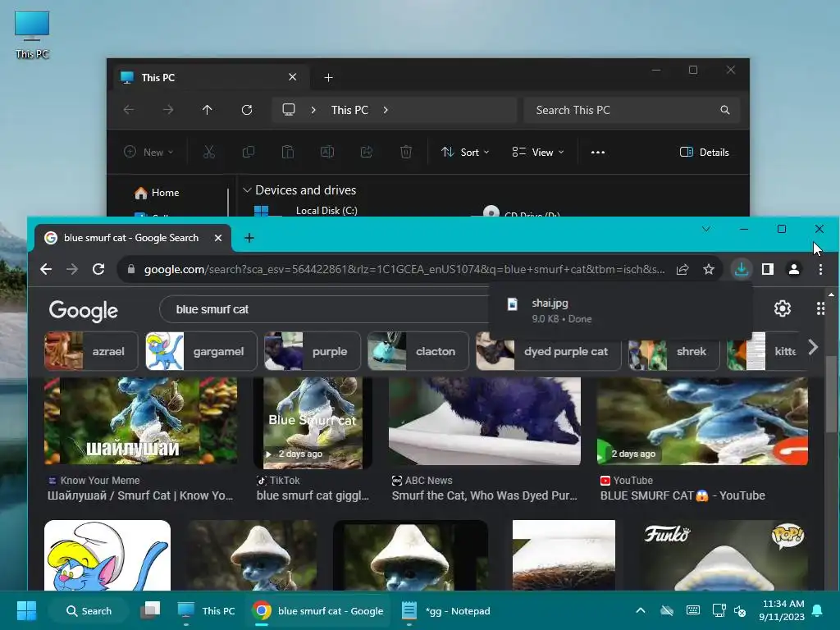Select the dyed purple cat chip
Screen dimensions: 840x630
[549, 351]
